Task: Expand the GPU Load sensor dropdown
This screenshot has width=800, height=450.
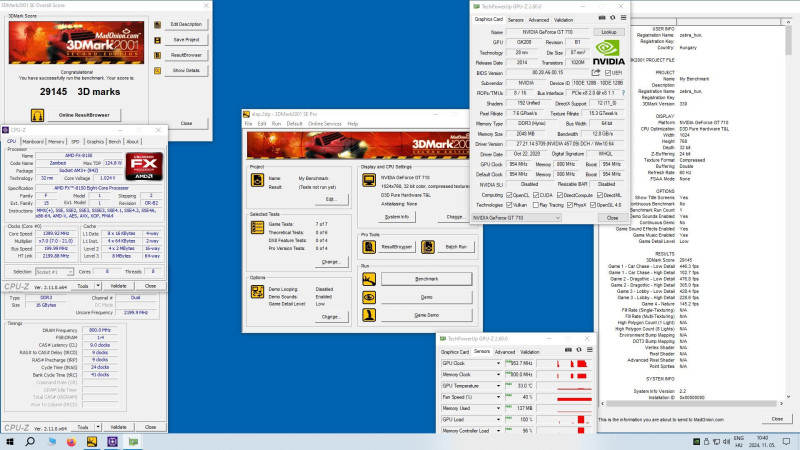Action: click(498, 419)
